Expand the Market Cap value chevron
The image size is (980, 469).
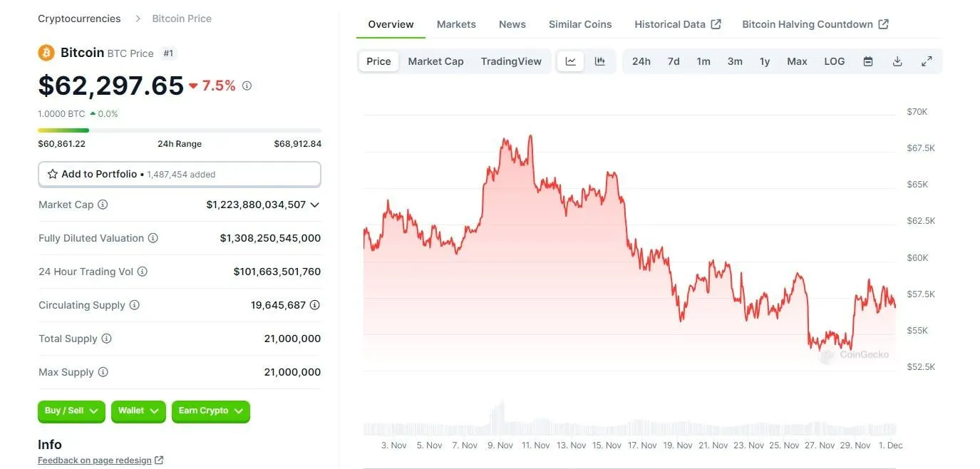click(314, 205)
